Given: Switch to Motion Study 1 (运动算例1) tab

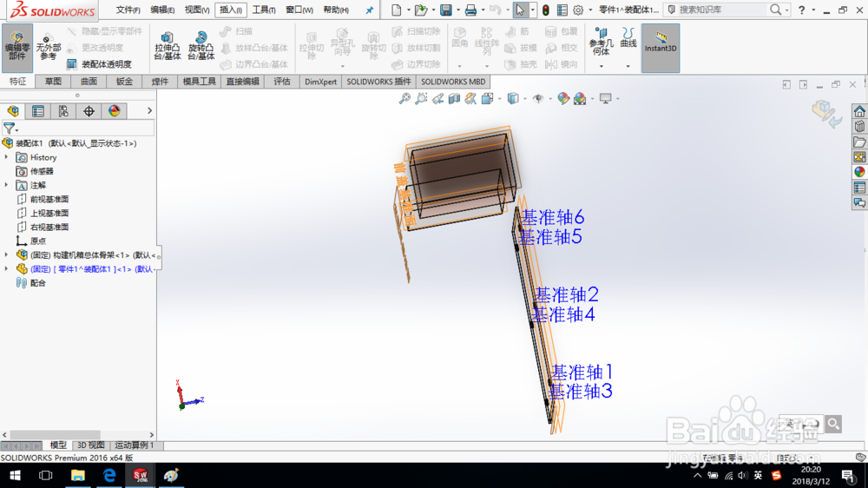Looking at the screenshot, I should pyautogui.click(x=135, y=445).
